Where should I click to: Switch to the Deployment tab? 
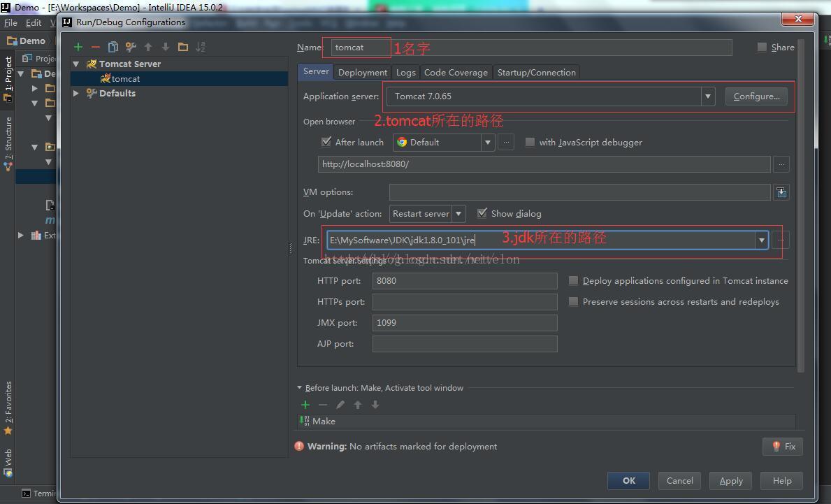click(x=362, y=73)
